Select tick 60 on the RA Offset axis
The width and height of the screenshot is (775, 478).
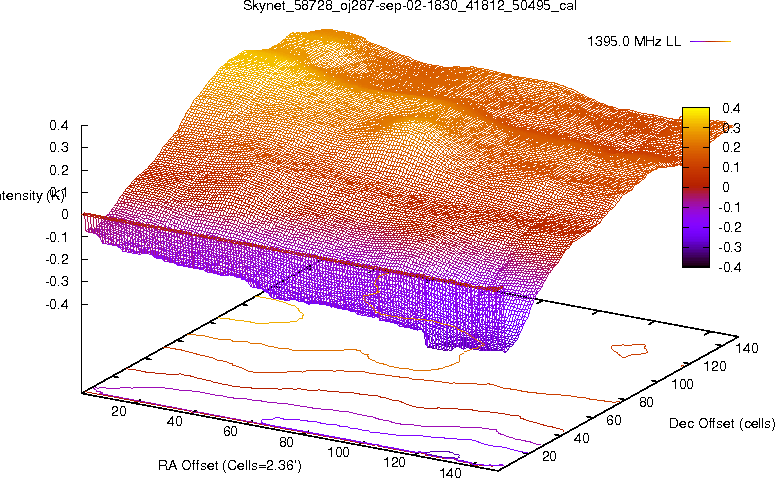[x=230, y=432]
